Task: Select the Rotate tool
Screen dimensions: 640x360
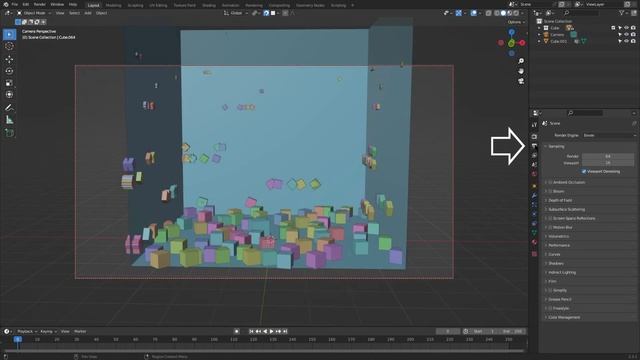Action: [9, 71]
